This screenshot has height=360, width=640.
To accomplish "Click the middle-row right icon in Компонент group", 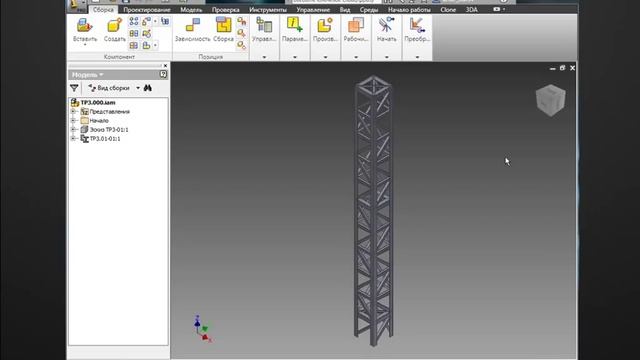I will pos(147,33).
